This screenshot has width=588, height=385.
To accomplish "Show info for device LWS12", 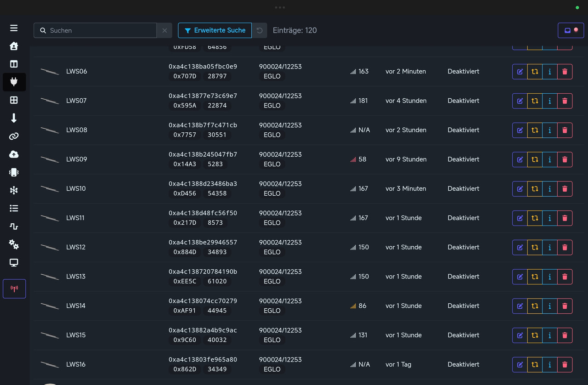I will point(550,247).
